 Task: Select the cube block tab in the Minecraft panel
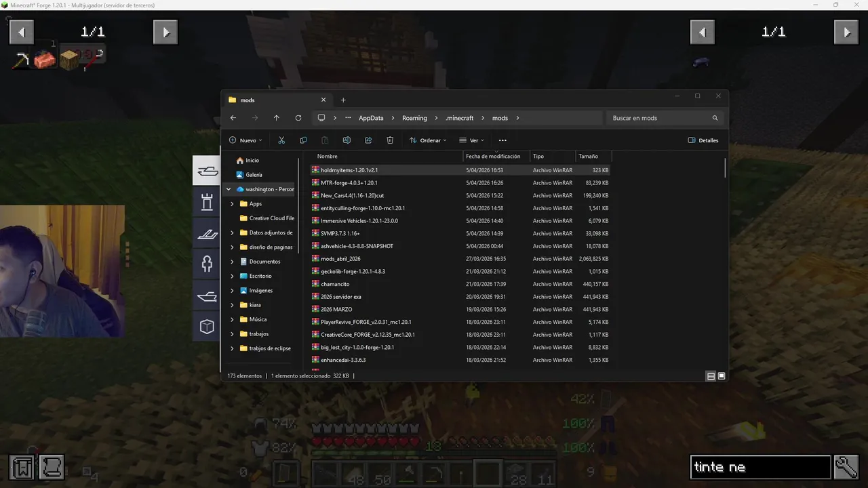(x=207, y=327)
